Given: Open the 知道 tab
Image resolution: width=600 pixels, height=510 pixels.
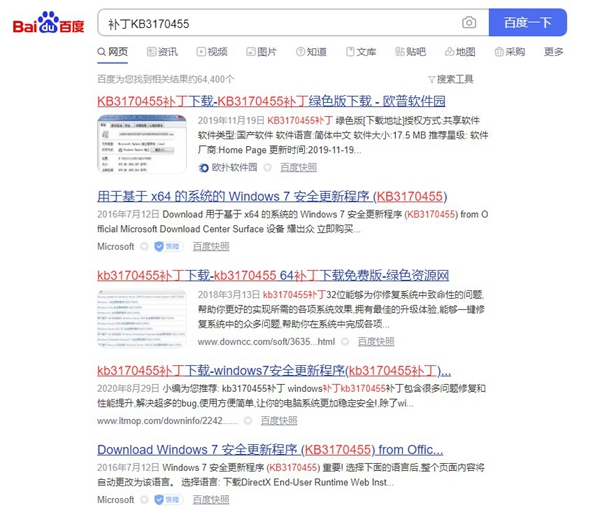Looking at the screenshot, I should point(311,52).
